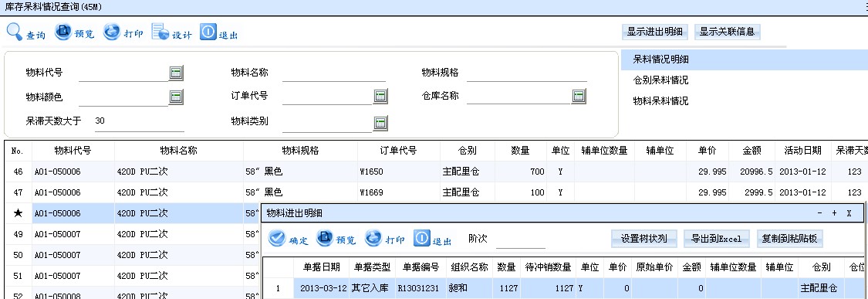Click the 活动日期 column header
Viewport: 868px width, 299px height.
(802, 151)
